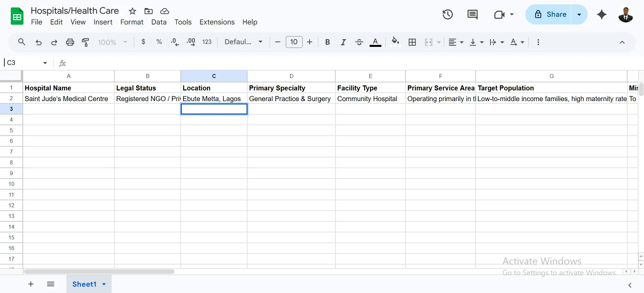Select the Ebute Metta, Lagos cell
644x293 pixels.
coord(214,98)
